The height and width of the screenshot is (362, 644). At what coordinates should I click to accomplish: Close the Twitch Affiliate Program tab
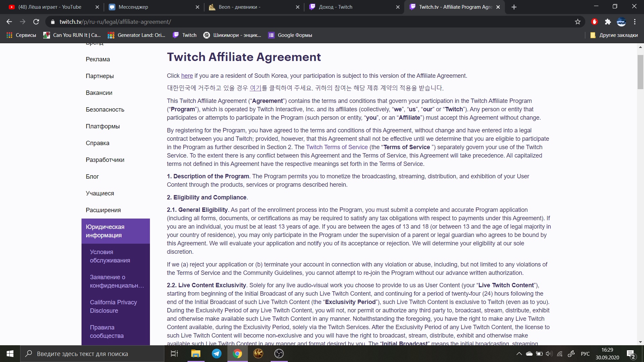498,7
